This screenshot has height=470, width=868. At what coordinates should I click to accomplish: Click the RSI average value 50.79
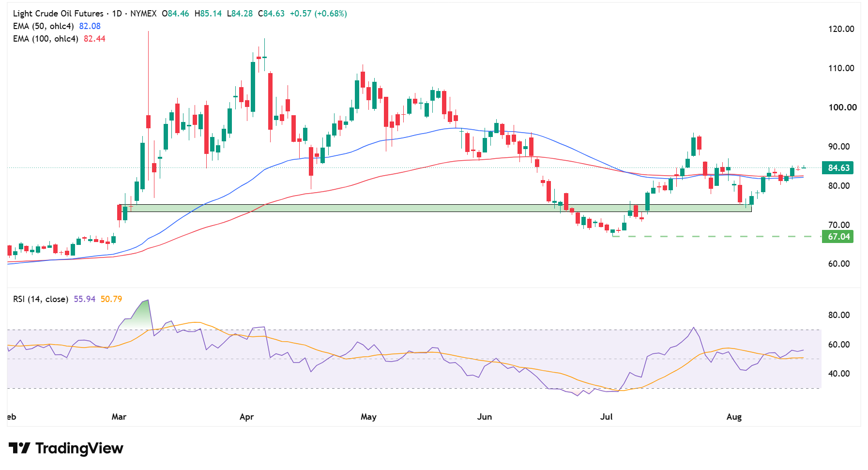[111, 299]
